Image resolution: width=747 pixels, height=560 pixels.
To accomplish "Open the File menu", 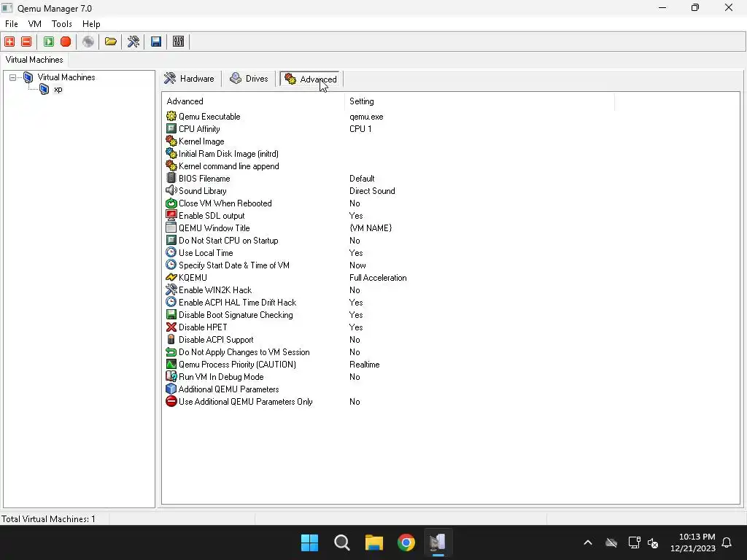I will coord(12,24).
